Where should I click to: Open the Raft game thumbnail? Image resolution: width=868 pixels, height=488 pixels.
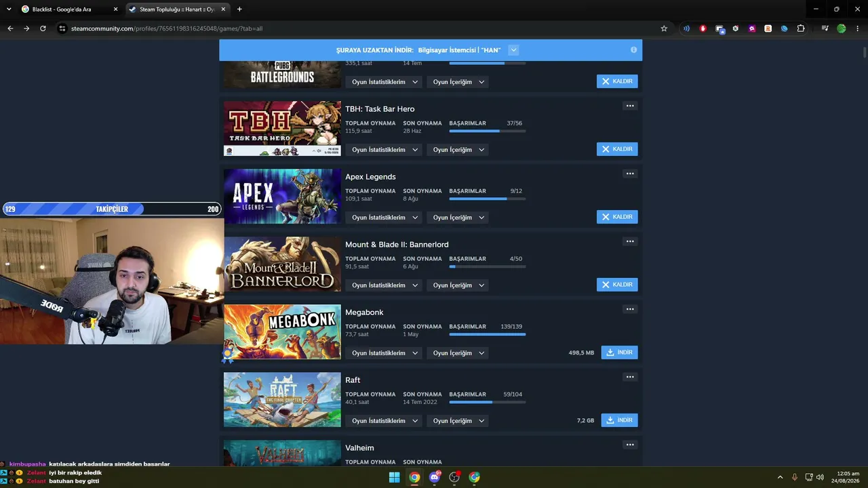282,400
